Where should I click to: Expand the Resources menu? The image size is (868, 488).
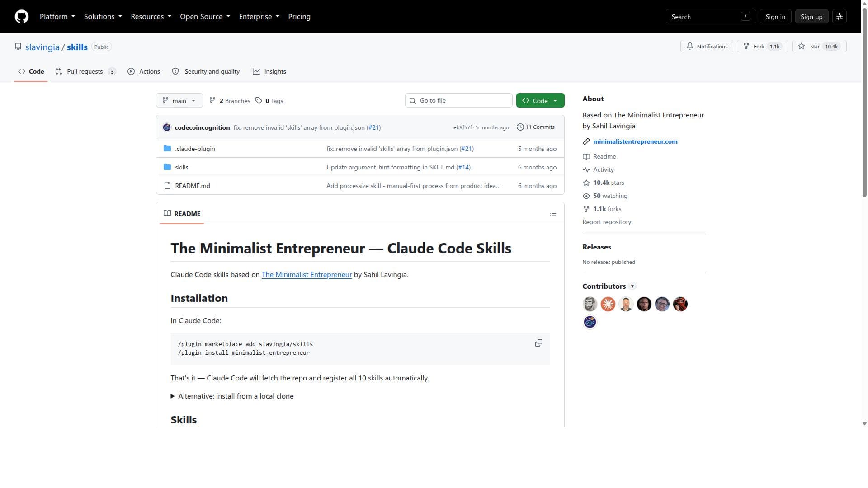(x=151, y=17)
